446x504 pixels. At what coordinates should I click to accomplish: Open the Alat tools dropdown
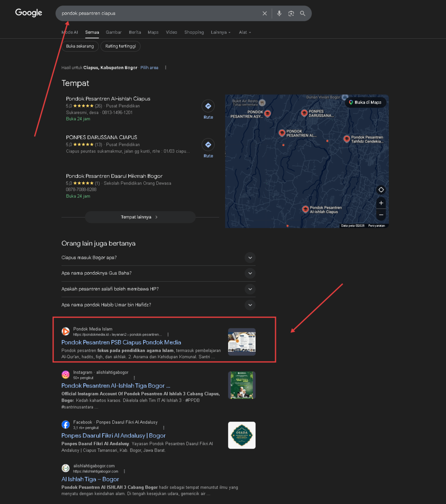(245, 32)
